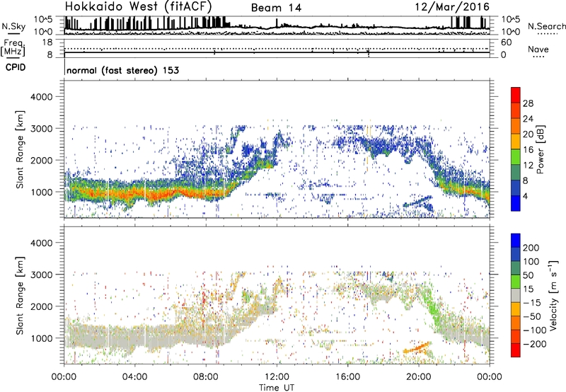Click the "Freq. [MHz]" axis label
The height and width of the screenshot is (392, 566).
pyautogui.click(x=13, y=48)
